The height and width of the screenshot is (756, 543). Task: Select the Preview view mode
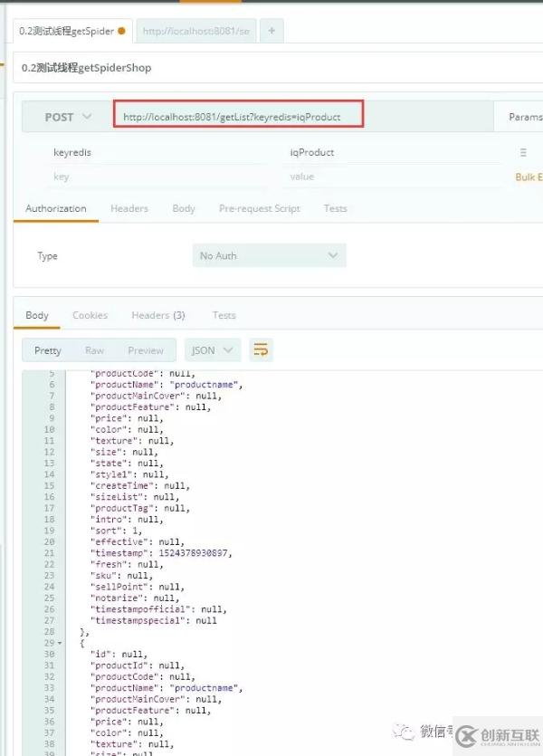click(x=146, y=350)
